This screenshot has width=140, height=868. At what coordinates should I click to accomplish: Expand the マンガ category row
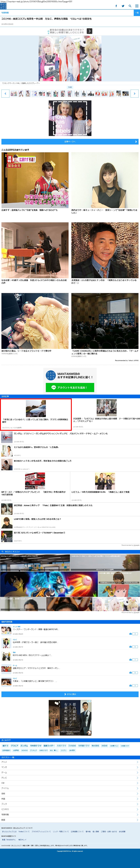(x=70, y=767)
